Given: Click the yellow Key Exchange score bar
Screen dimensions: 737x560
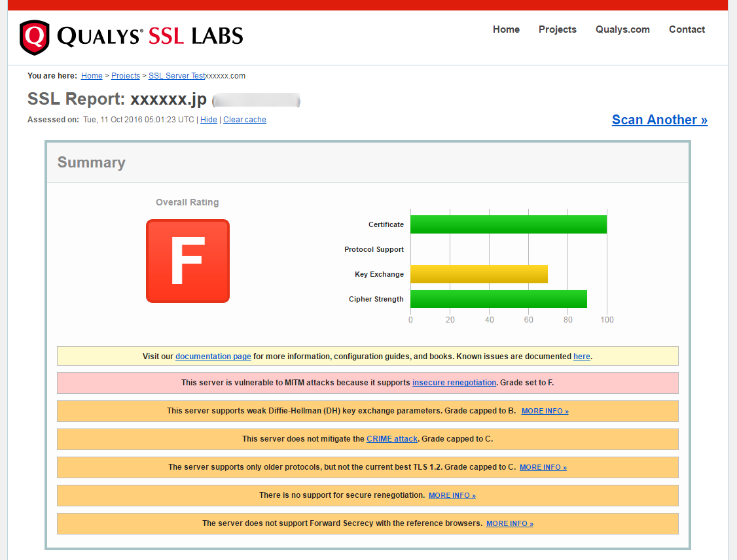Looking at the screenshot, I should pyautogui.click(x=479, y=274).
